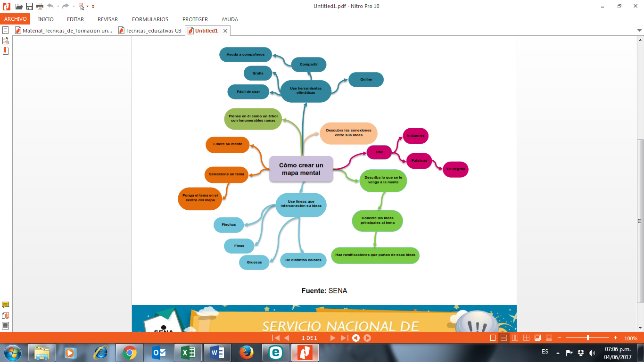
Task: Open the ARCHIVO menu
Action: pyautogui.click(x=15, y=19)
